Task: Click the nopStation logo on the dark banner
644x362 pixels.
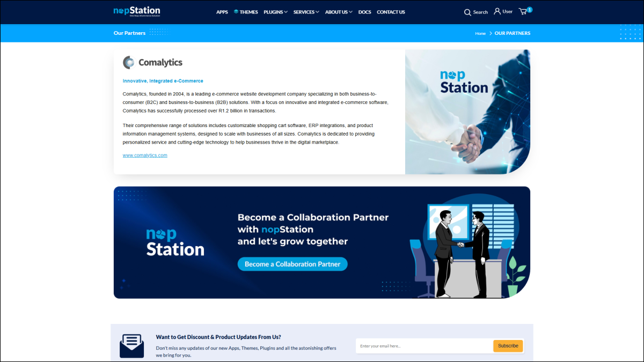Action: [x=175, y=242]
